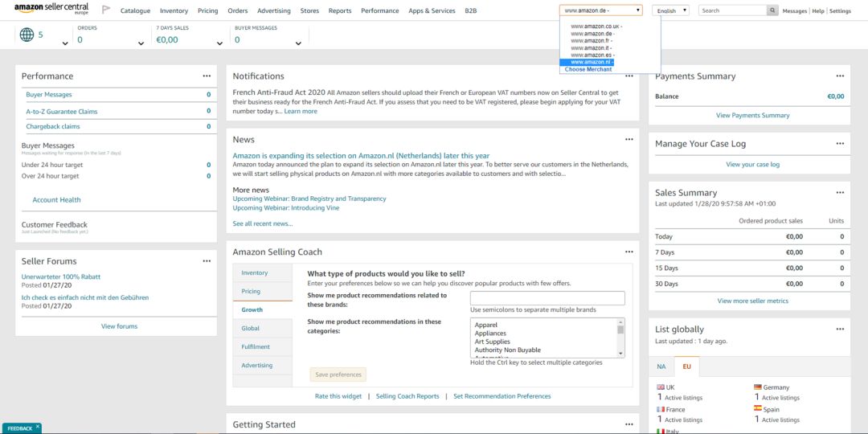Viewport: 868px width, 434px height.
Task: Click the category list scrollbar
Action: [620, 338]
